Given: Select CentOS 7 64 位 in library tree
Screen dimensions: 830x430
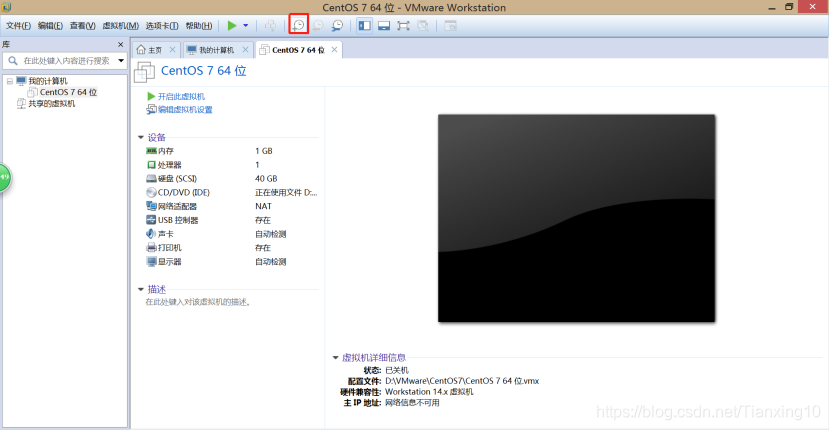Looking at the screenshot, I should (68, 92).
